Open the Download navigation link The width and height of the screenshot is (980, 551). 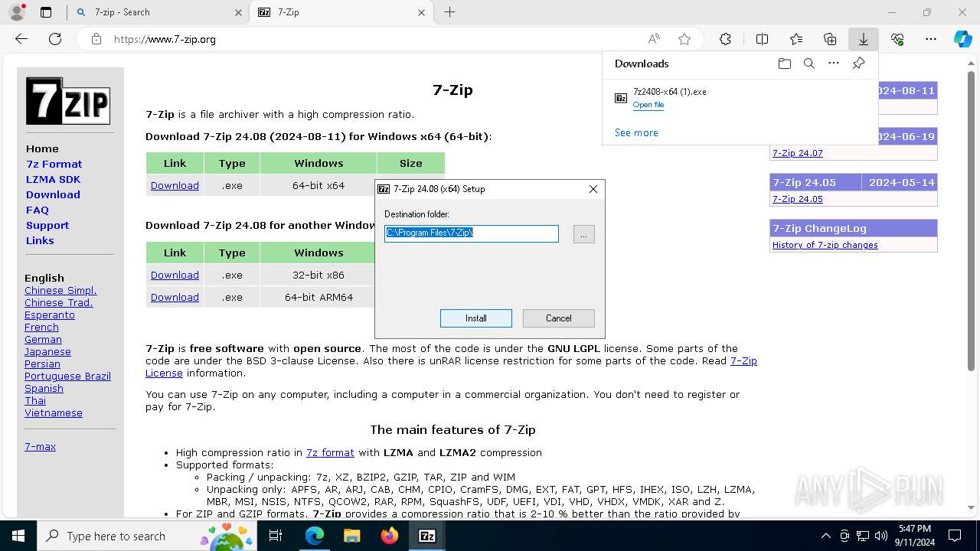pos(53,194)
